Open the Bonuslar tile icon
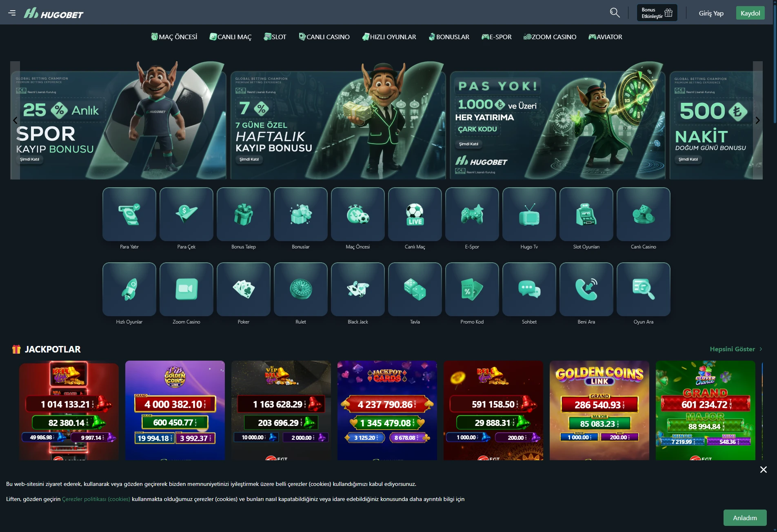Image resolution: width=777 pixels, height=532 pixels. click(x=301, y=214)
